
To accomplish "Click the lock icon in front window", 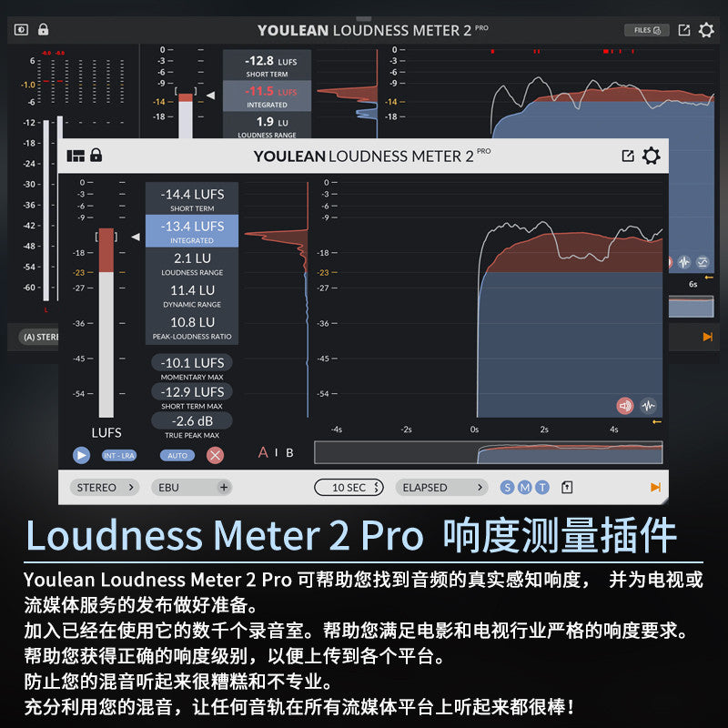I will [x=96, y=155].
